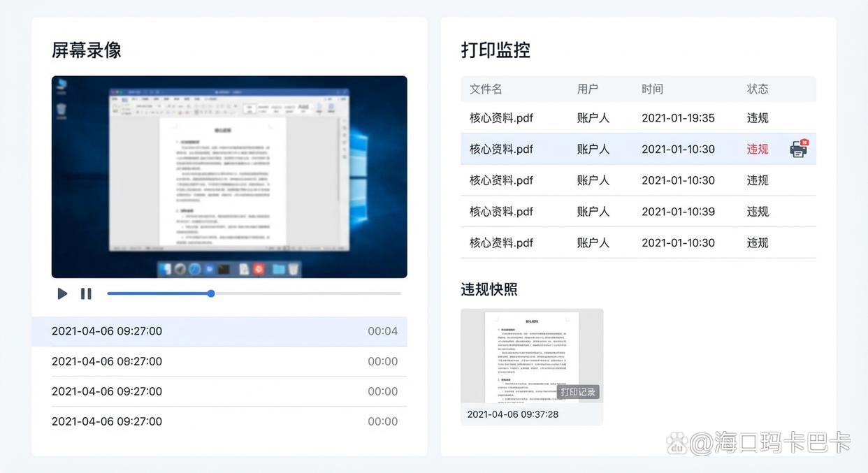This screenshot has height=473, width=868.
Task: Select the play icon below the video
Action: (x=62, y=293)
